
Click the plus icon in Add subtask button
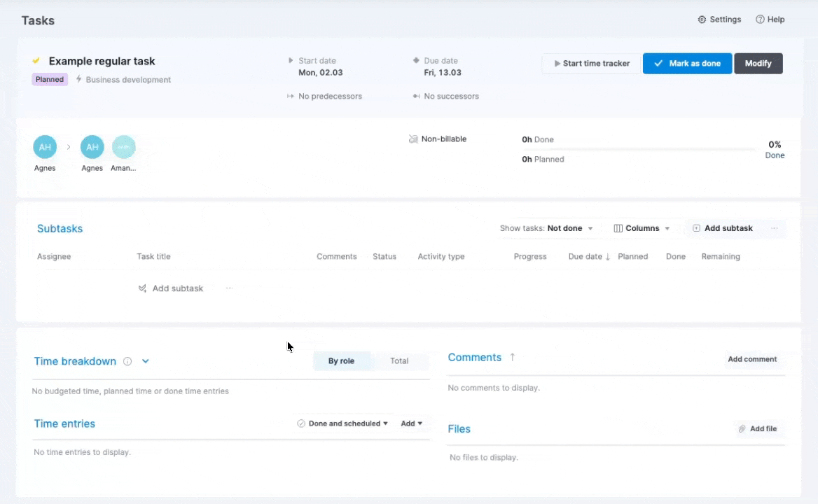(696, 228)
